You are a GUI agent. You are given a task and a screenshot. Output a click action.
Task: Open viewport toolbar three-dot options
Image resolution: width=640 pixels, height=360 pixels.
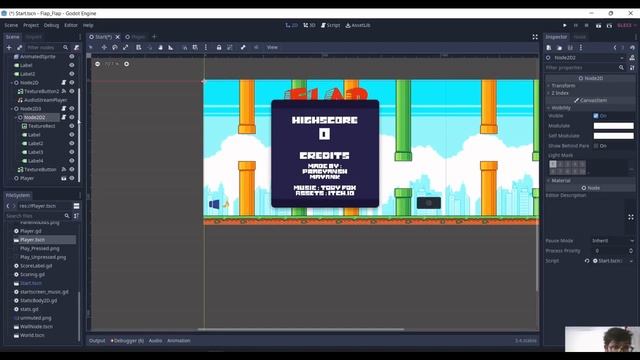206,47
